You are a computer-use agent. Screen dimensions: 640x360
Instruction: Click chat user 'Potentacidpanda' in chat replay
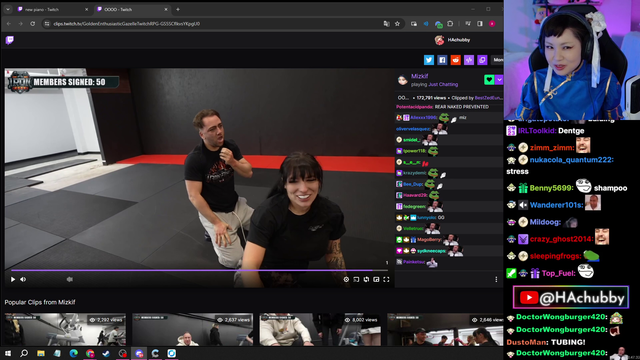point(415,107)
